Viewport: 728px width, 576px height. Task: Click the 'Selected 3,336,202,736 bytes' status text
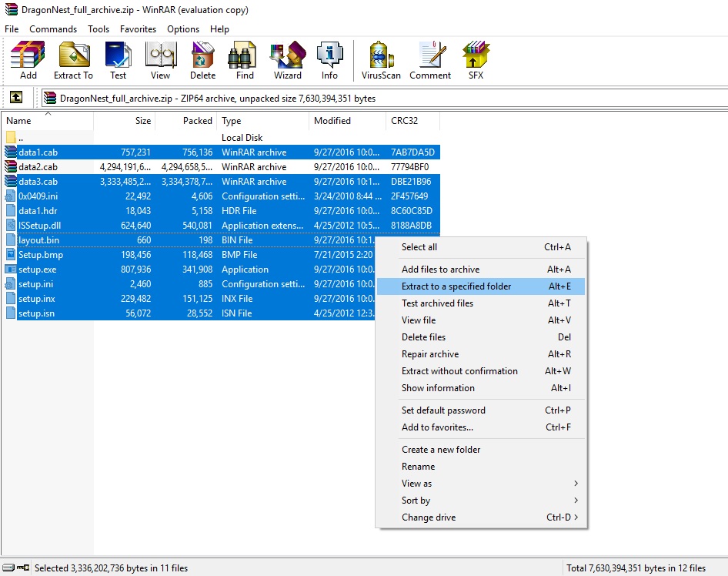point(111,568)
